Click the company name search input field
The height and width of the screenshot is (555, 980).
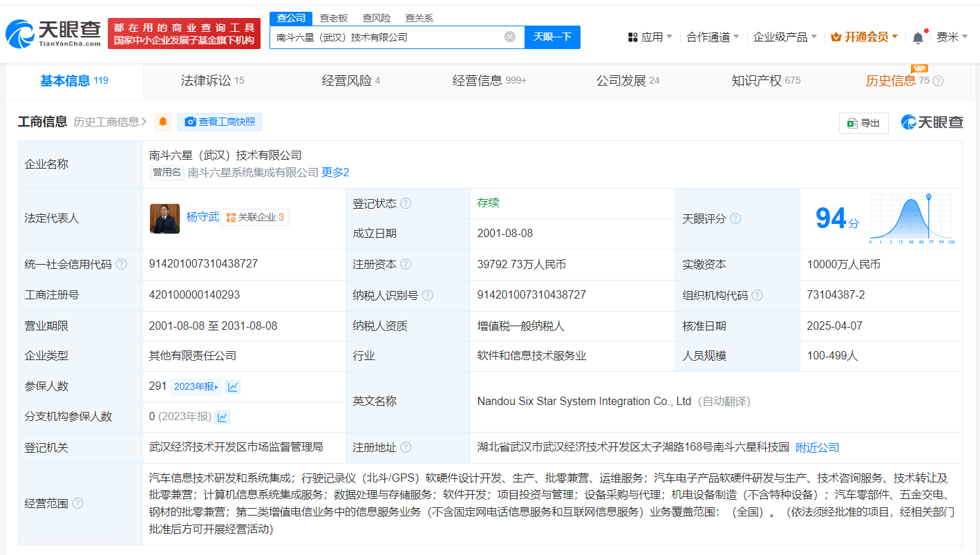point(387,37)
